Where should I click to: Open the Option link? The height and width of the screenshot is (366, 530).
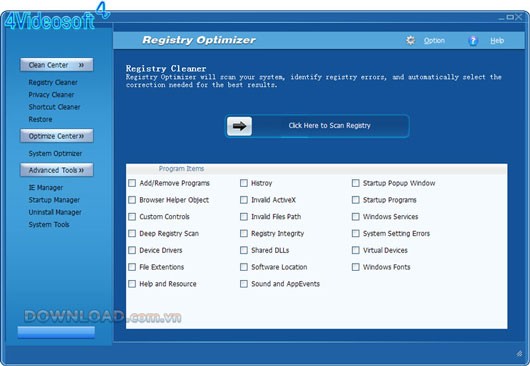click(434, 41)
